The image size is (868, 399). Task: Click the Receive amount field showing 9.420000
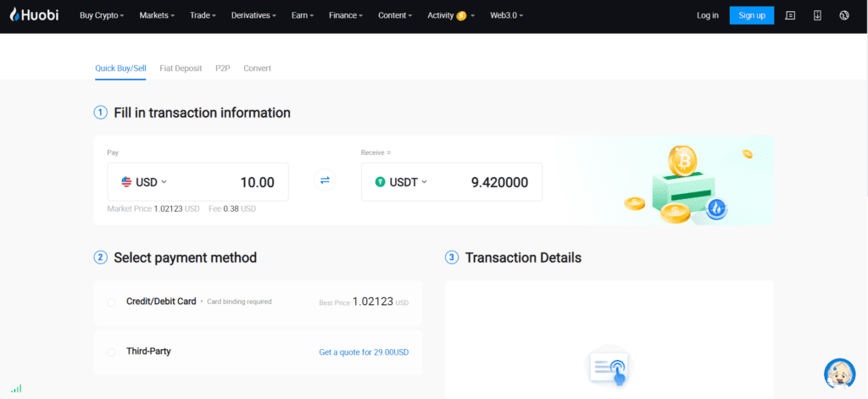(x=499, y=182)
